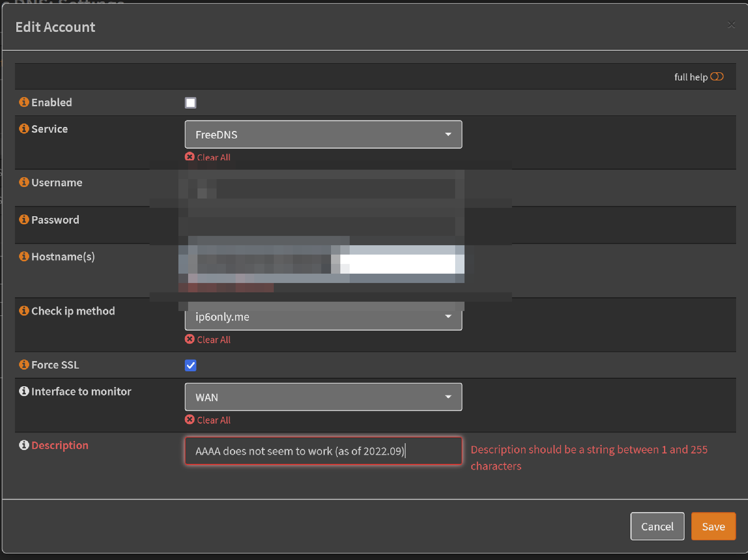The height and width of the screenshot is (560, 748).
Task: Click inside the Description text field
Action: [x=323, y=451]
